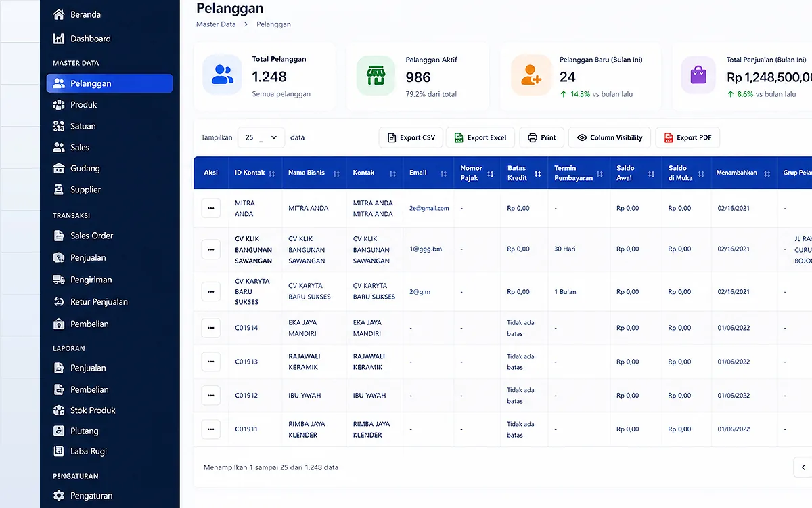This screenshot has width=812, height=508.
Task: Open action menu for IBU YAYAH row
Action: (211, 396)
